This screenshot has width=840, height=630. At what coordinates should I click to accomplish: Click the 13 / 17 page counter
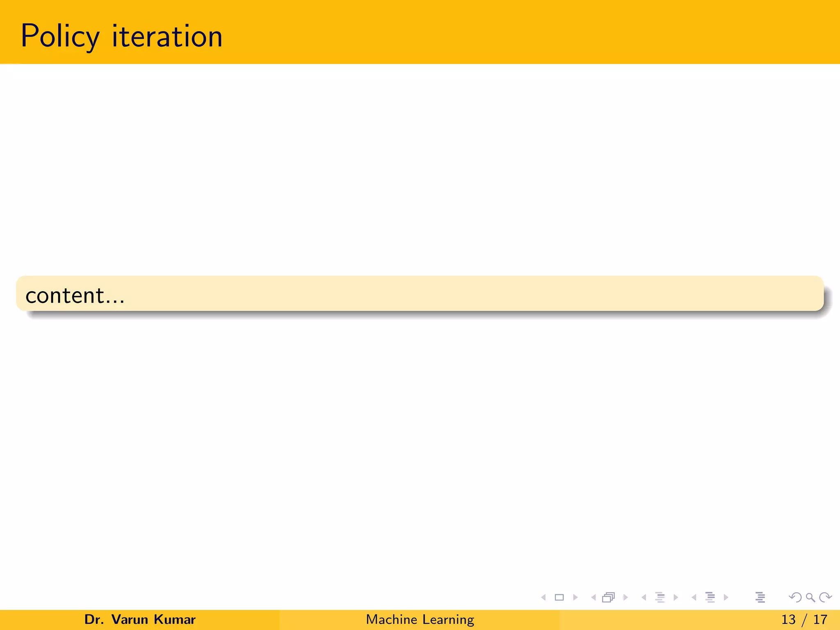pyautogui.click(x=804, y=619)
